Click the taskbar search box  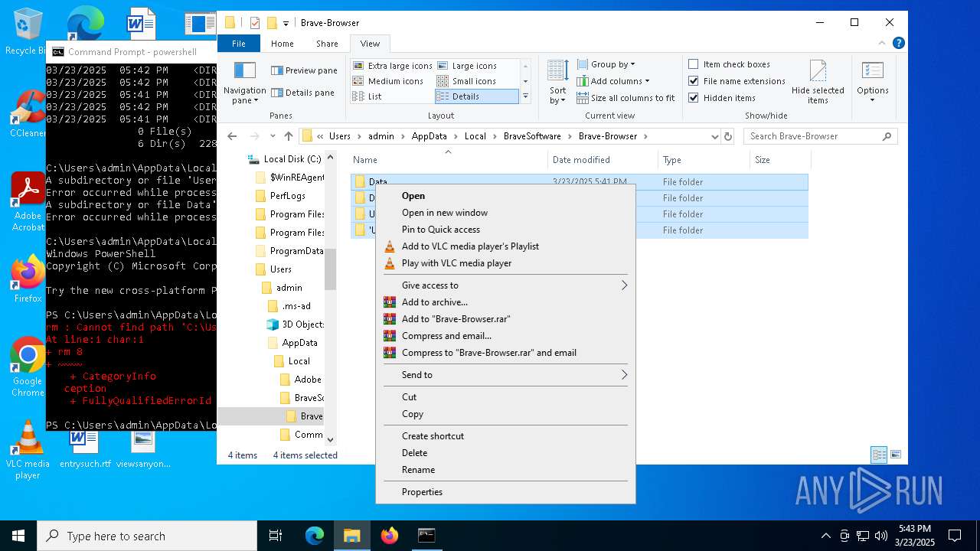pos(147,536)
